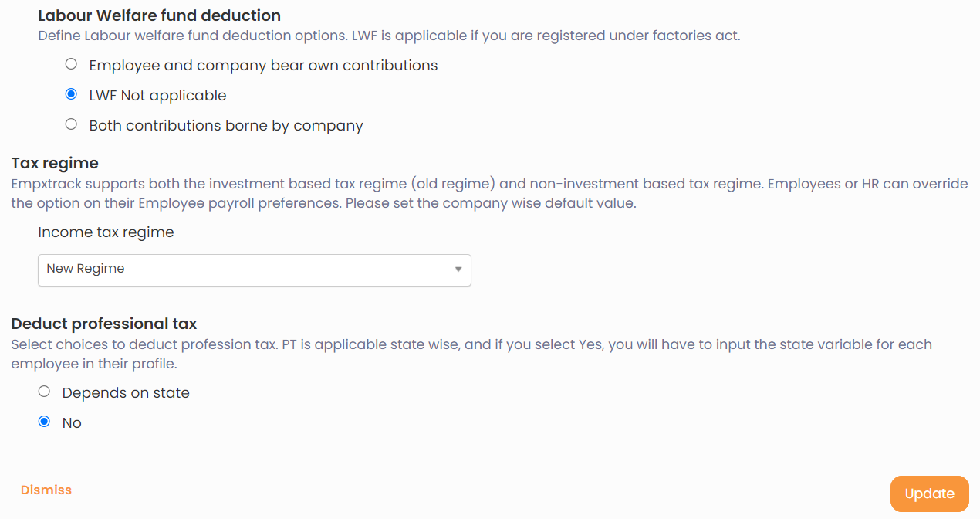Click the 'New Regime' selected value text
Viewport: 980px width, 519px height.
click(86, 269)
